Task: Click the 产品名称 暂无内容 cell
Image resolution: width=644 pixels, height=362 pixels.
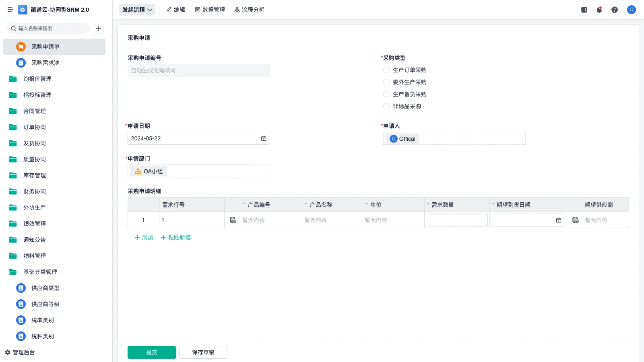Action: (316, 220)
